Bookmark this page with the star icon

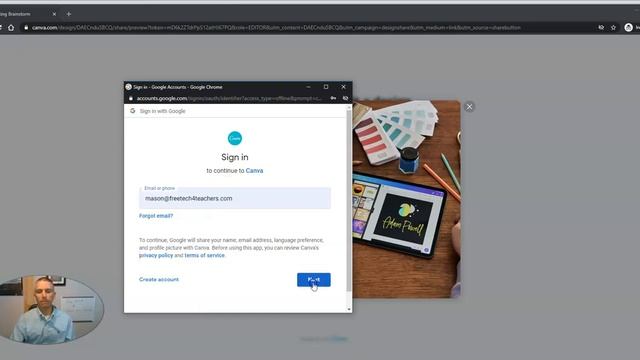(x=613, y=28)
